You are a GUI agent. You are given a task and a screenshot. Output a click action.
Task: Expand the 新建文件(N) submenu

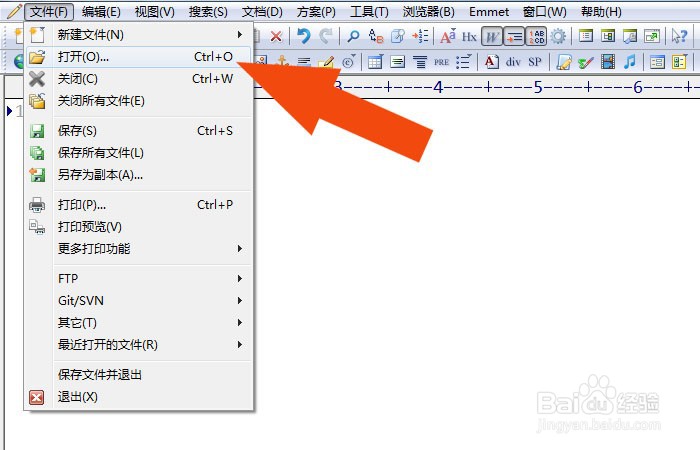click(x=138, y=34)
